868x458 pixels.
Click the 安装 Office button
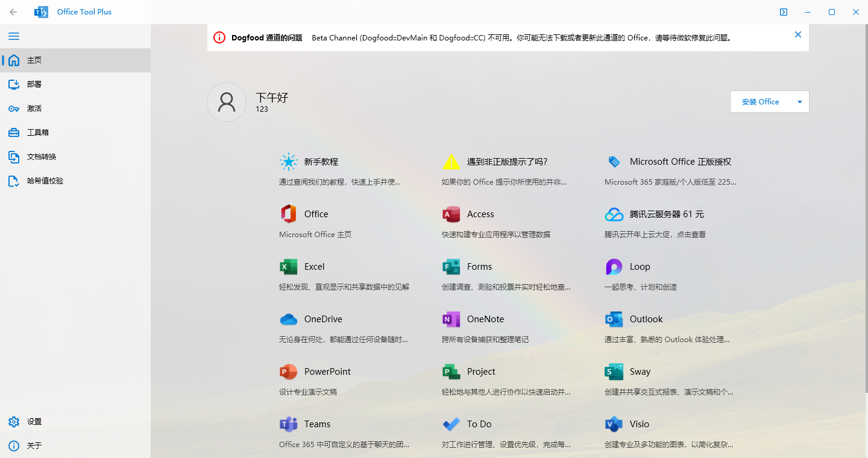(x=760, y=102)
